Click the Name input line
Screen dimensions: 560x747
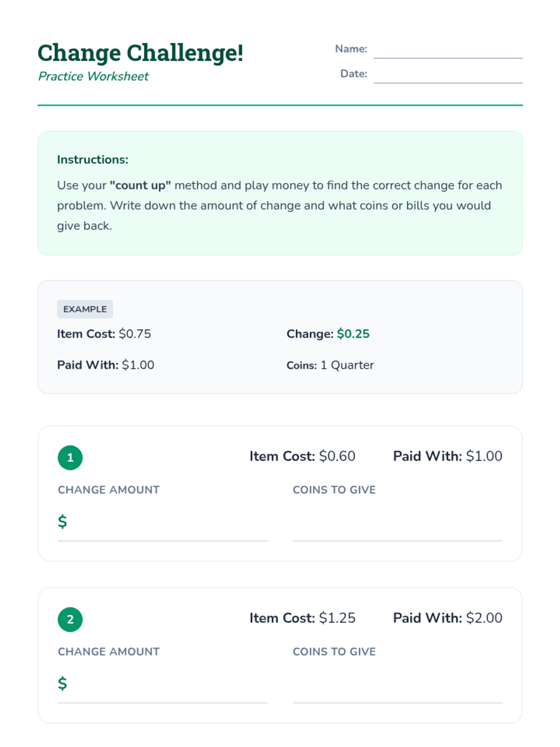click(448, 50)
